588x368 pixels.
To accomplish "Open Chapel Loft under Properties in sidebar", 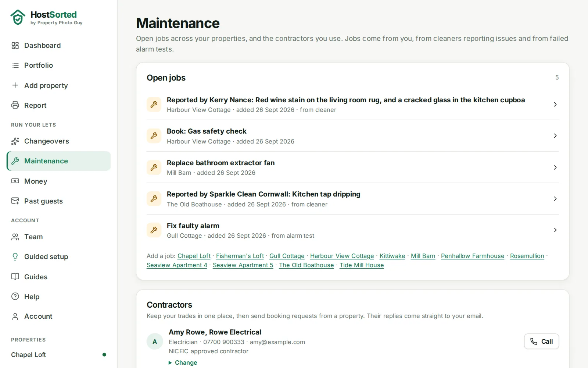I will pyautogui.click(x=59, y=355).
